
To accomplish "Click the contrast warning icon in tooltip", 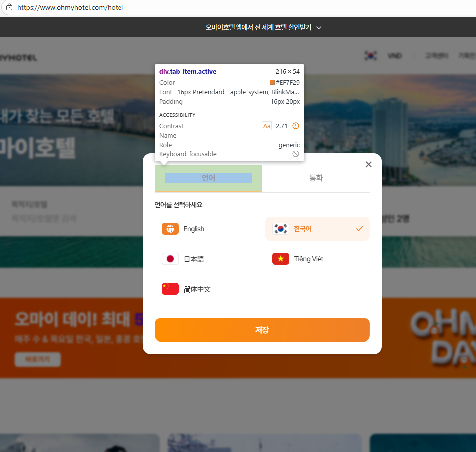I will coord(296,126).
